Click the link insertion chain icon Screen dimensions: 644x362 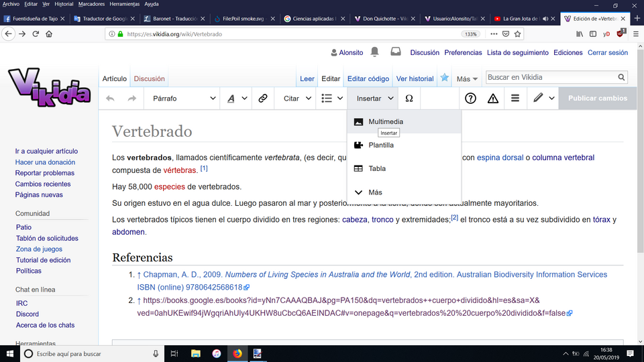pos(263,99)
